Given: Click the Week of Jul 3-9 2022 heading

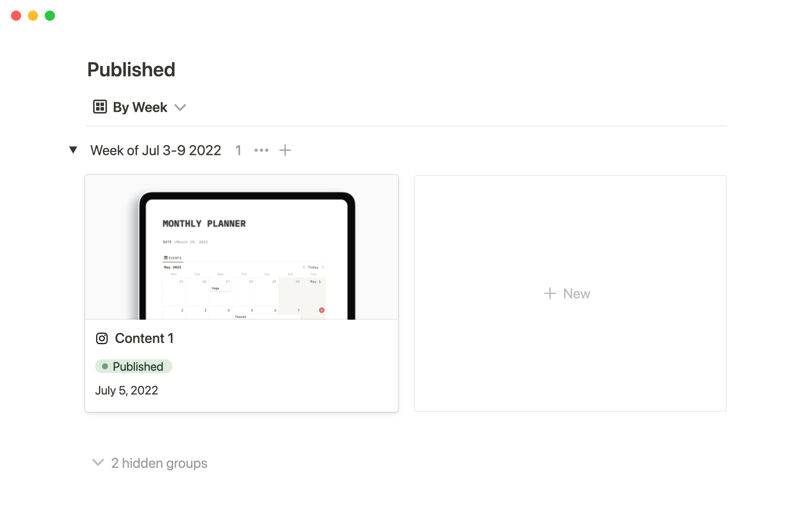Looking at the screenshot, I should click(156, 150).
